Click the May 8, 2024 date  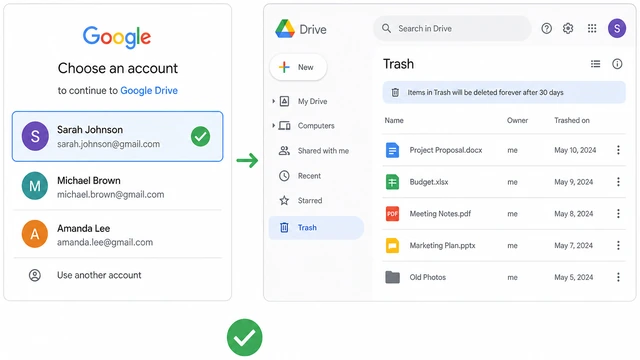pos(573,213)
